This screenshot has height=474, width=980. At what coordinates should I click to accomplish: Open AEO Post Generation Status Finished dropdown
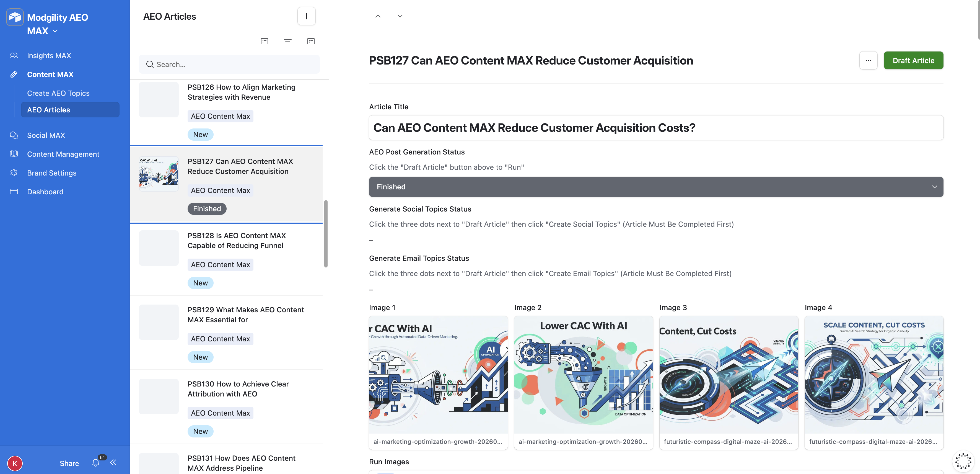coord(656,187)
